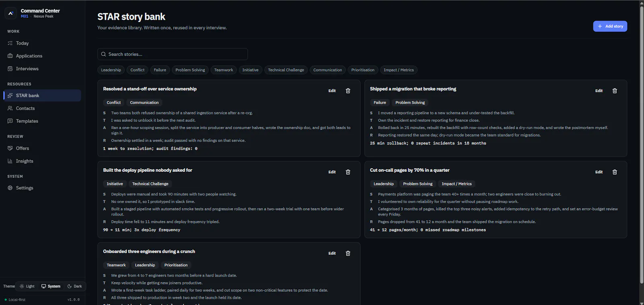Image resolution: width=644 pixels, height=305 pixels.
Task: Click the page scrollbar up arrow
Action: point(642,3)
